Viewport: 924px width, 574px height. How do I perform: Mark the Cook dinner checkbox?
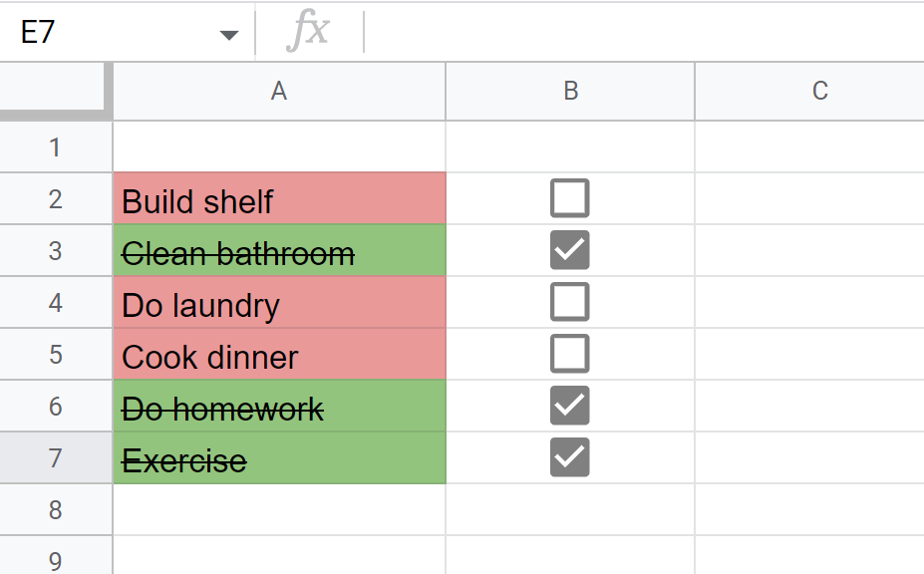(569, 354)
